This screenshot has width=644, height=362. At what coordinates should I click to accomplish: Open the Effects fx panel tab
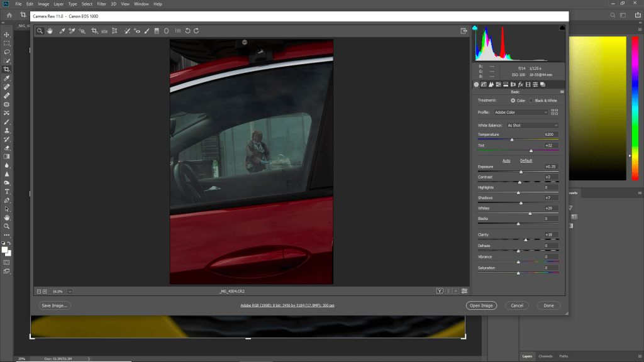[521, 84]
